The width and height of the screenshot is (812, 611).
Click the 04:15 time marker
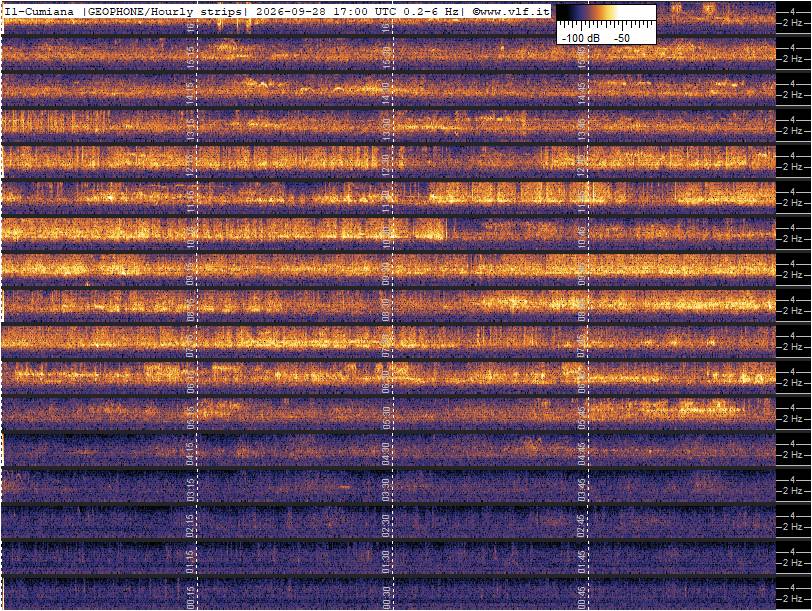point(191,453)
